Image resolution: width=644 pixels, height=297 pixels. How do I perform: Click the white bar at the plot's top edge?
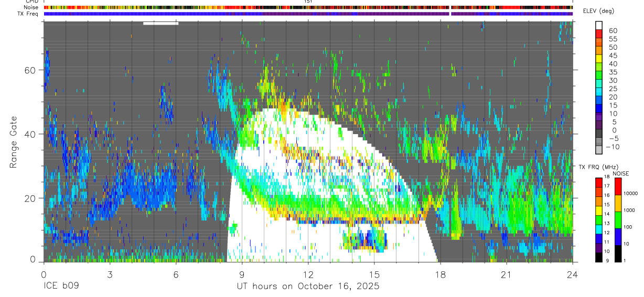point(161,23)
